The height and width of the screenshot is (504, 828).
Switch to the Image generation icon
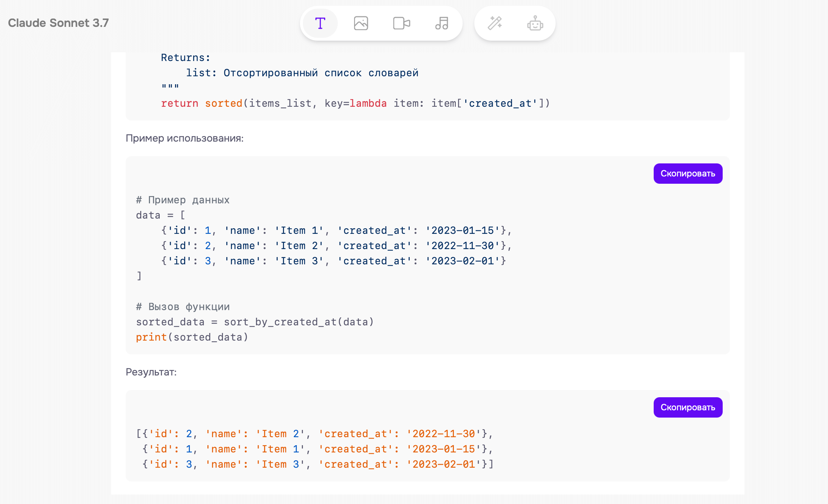pos(361,23)
